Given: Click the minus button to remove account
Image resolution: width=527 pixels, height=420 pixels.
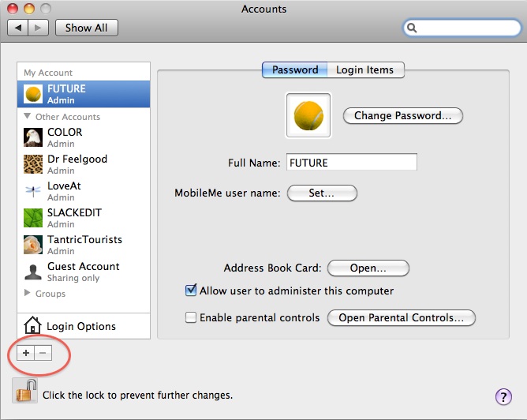Looking at the screenshot, I should point(43,353).
